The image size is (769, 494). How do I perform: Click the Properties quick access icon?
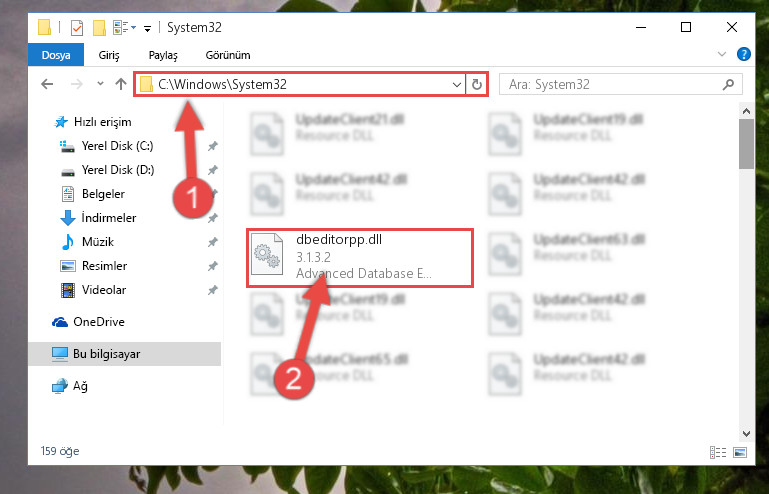(x=77, y=27)
